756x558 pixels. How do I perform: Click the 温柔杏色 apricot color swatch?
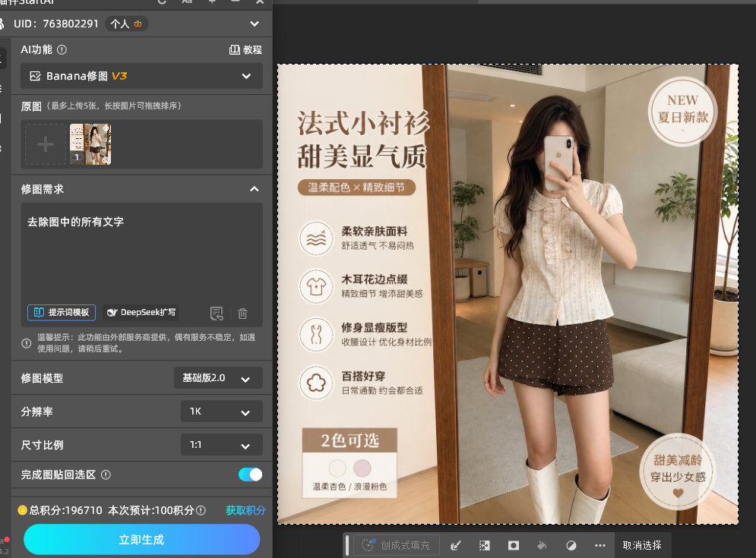(x=337, y=468)
